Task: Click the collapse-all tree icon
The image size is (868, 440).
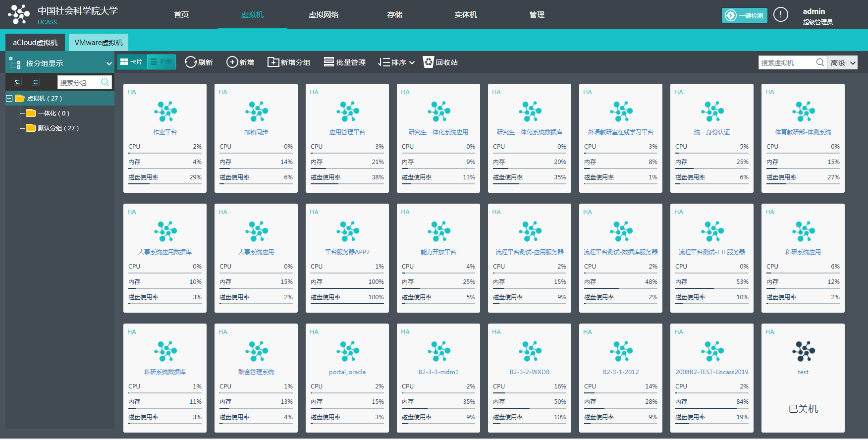Action: coord(36,82)
